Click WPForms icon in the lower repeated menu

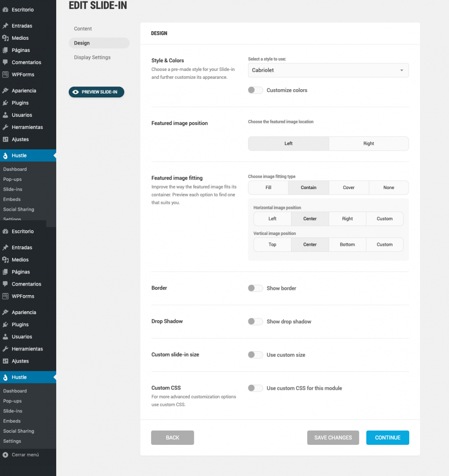[5, 296]
